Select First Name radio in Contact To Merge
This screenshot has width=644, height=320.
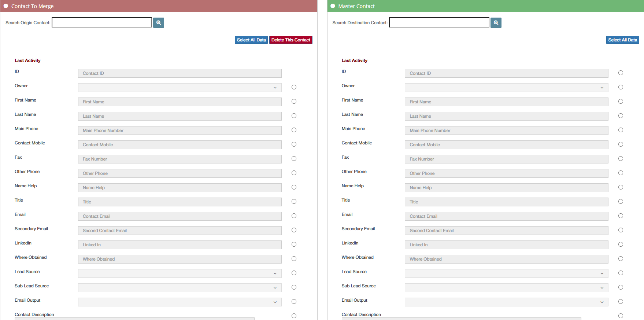click(x=294, y=102)
